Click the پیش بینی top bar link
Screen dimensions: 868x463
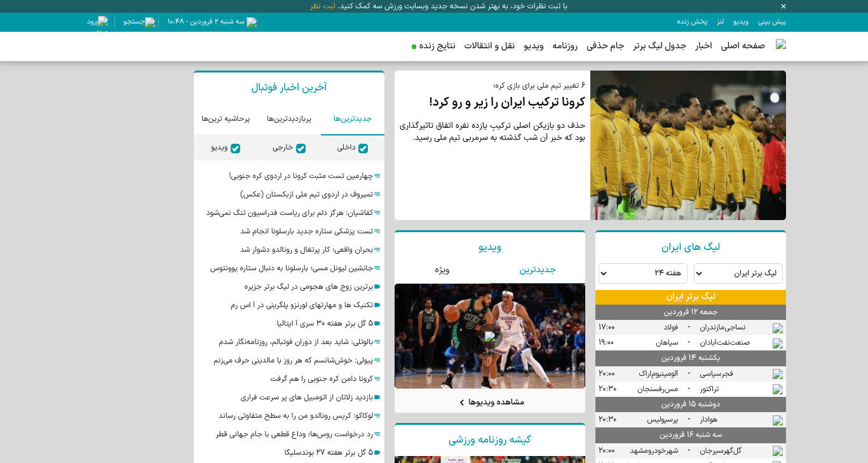(772, 22)
